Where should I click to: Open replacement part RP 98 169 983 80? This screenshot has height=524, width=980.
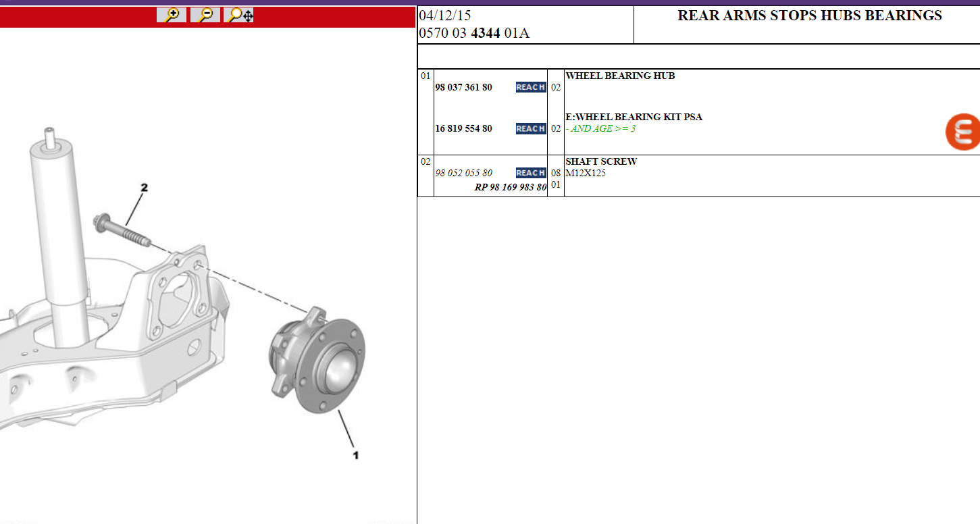511,187
